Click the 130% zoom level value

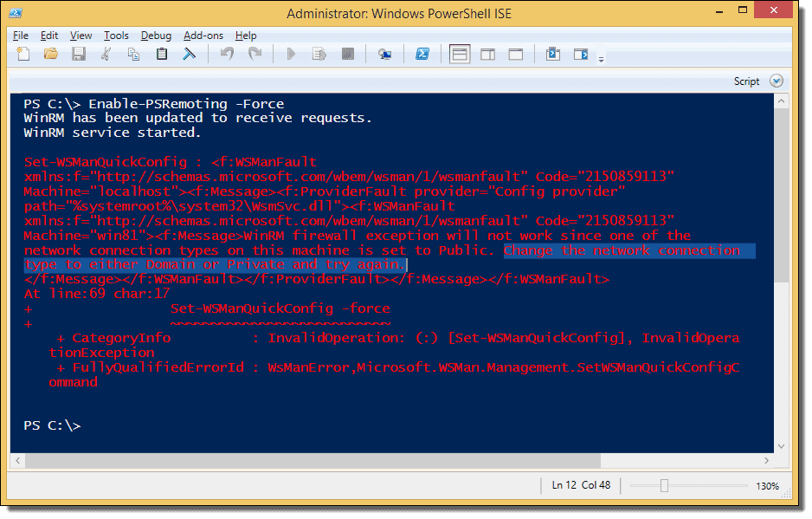tap(767, 486)
